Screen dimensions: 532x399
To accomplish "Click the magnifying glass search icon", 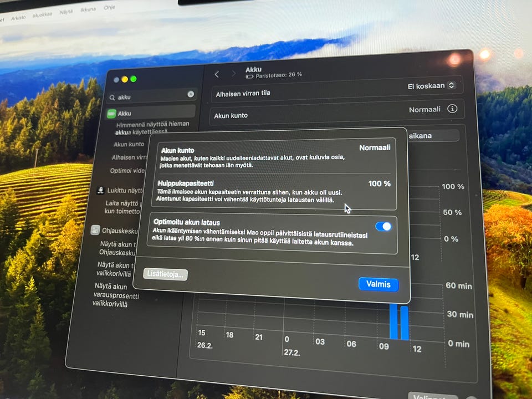I will point(112,98).
